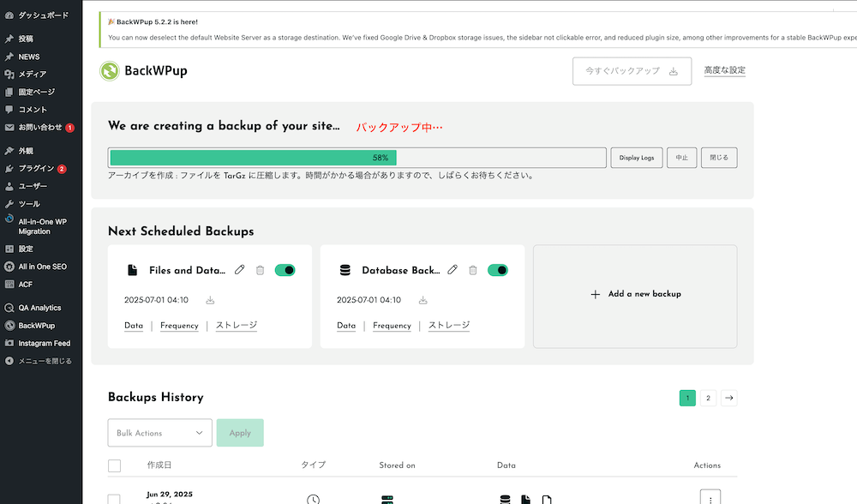The height and width of the screenshot is (504, 857).
Task: Click the download icon in backup-now button
Action: point(674,72)
